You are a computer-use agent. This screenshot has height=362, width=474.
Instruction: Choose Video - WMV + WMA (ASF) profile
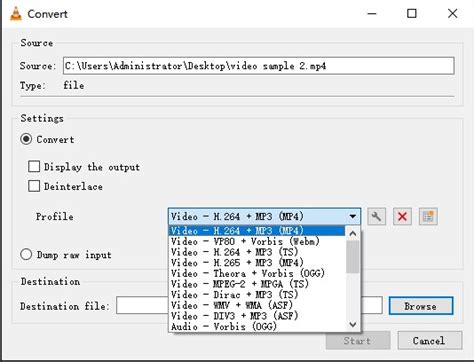257,305
